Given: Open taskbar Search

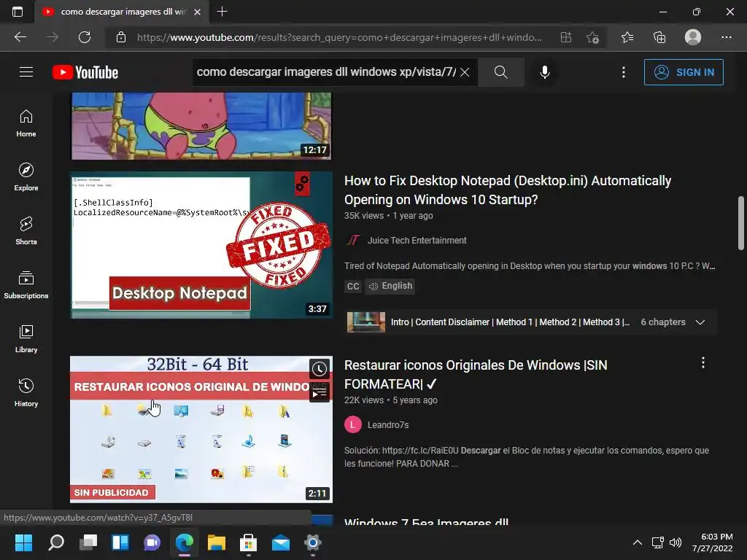Looking at the screenshot, I should [56, 542].
